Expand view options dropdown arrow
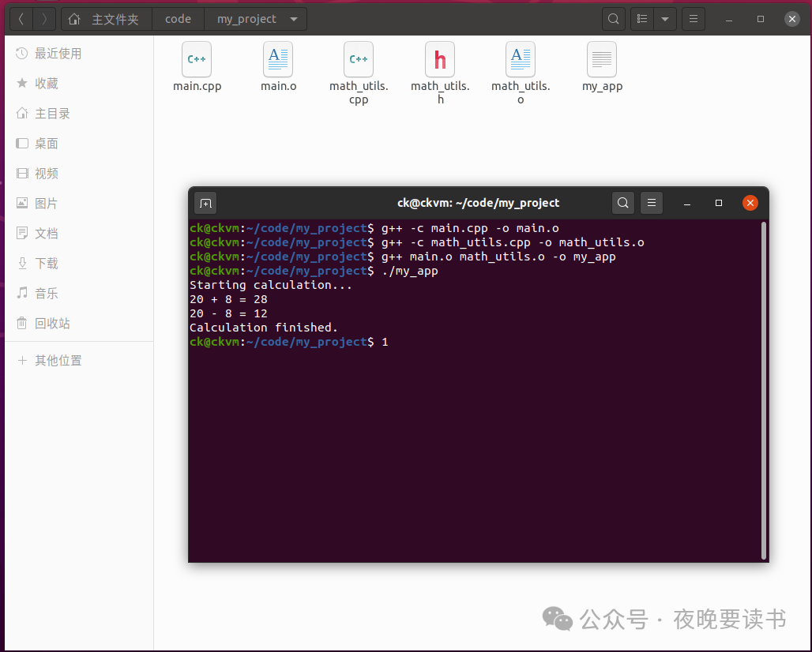 (665, 19)
